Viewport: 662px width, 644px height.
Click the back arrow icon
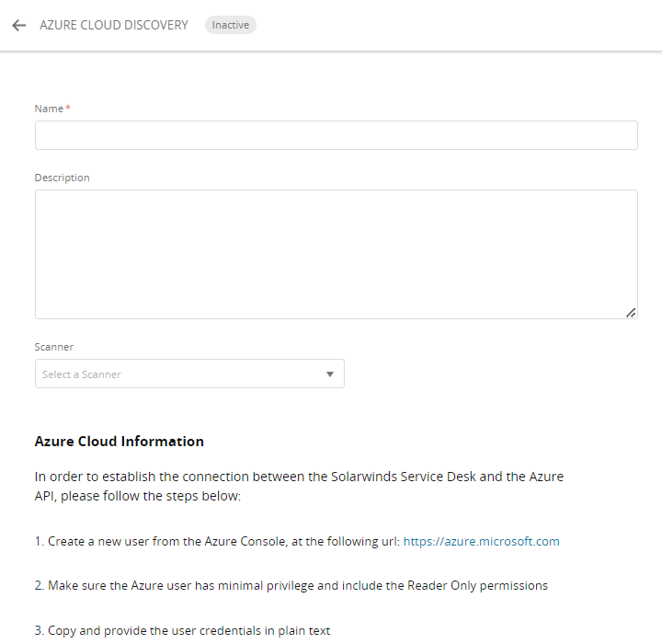tap(18, 26)
